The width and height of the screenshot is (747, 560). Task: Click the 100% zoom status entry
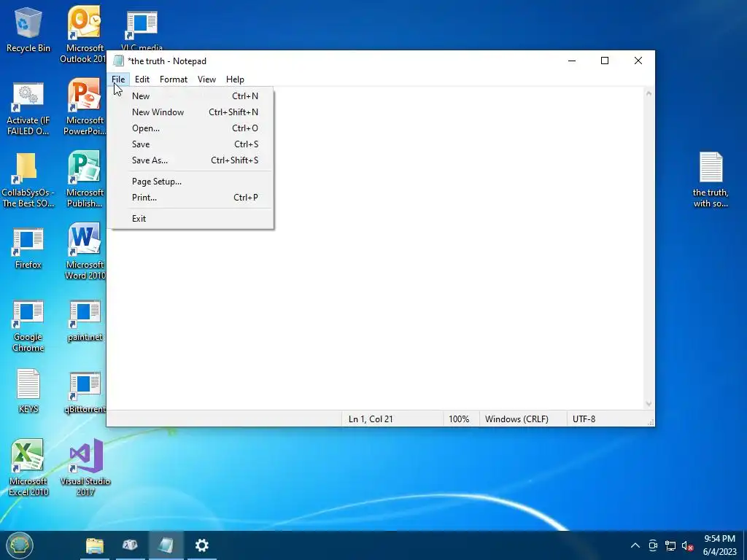pos(459,419)
